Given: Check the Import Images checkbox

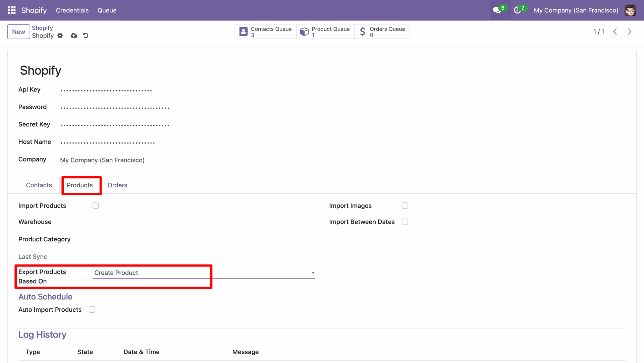Looking at the screenshot, I should (405, 206).
